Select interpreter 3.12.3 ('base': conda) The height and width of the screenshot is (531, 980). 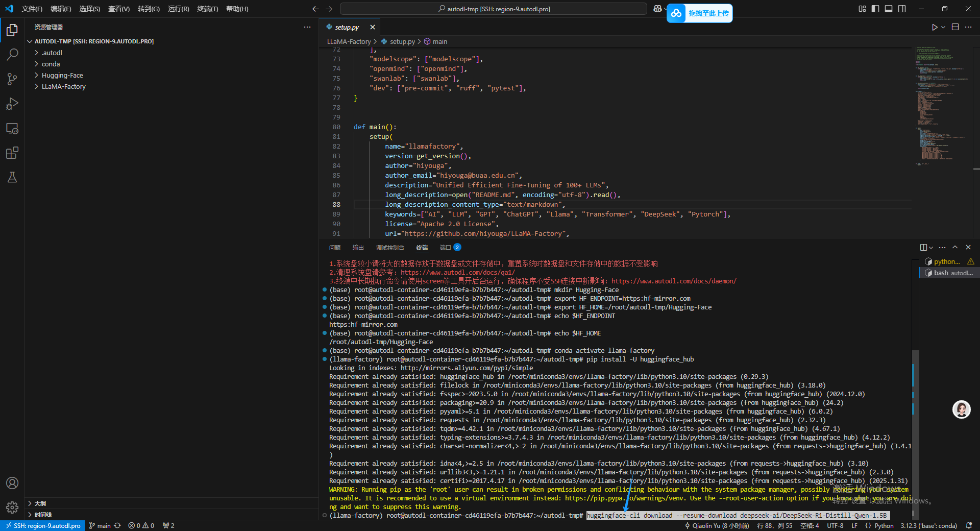(928, 525)
